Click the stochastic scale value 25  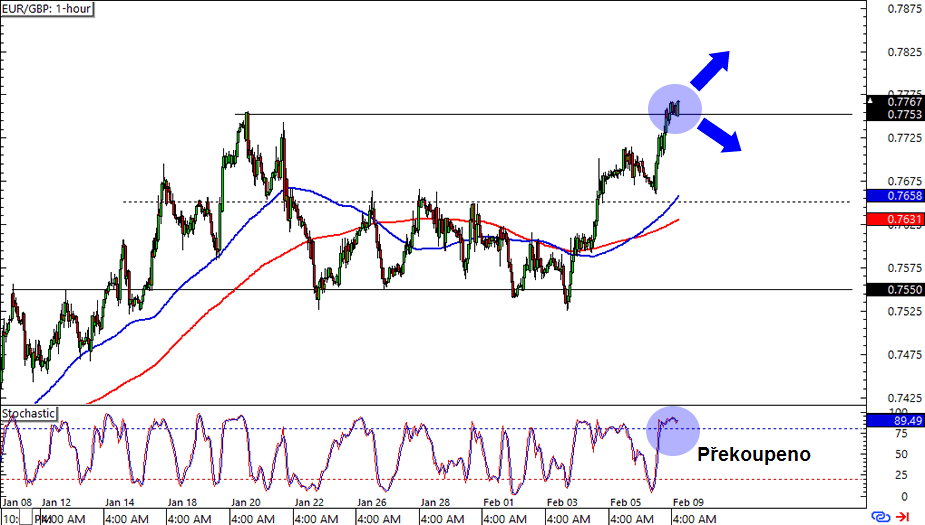[x=901, y=475]
